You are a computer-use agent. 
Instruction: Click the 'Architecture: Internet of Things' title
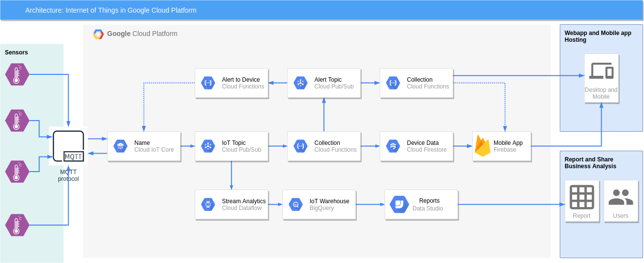pos(111,10)
